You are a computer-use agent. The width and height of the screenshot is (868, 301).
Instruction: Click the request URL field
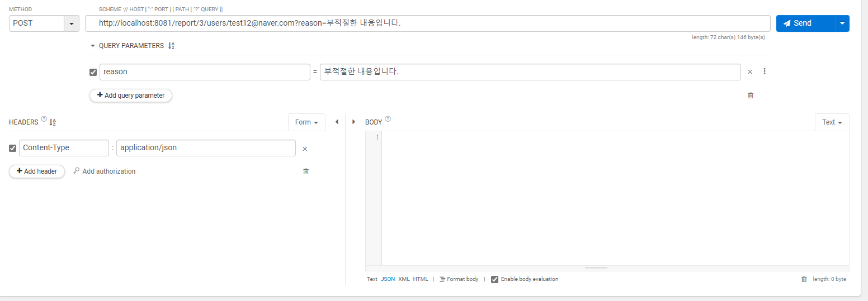(x=428, y=23)
